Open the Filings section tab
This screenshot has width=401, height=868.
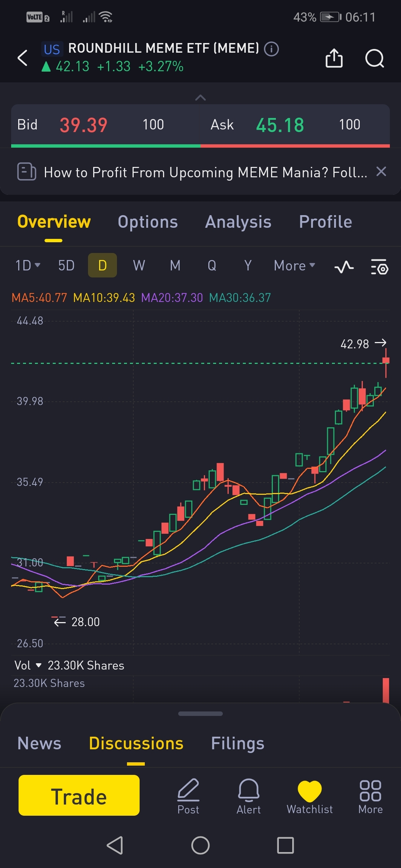point(238,743)
